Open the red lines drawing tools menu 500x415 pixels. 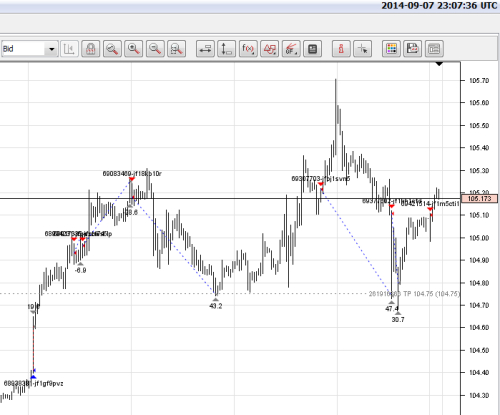coord(291,49)
